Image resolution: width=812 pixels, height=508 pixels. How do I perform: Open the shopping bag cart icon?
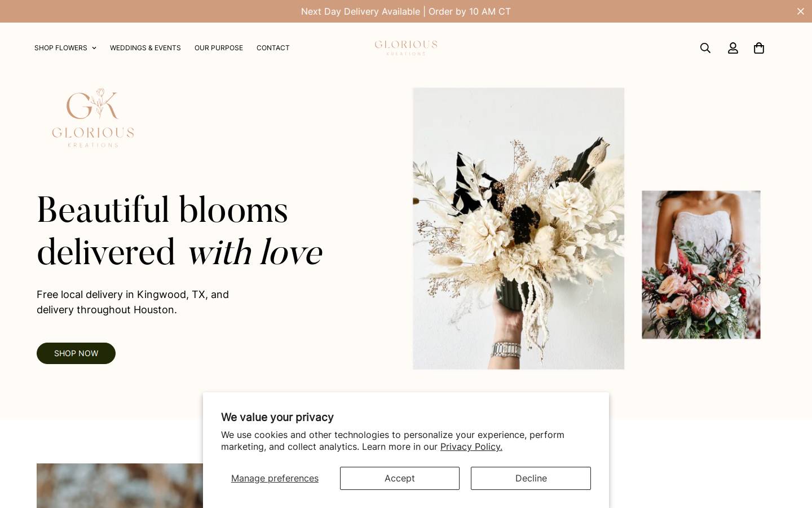(x=759, y=48)
